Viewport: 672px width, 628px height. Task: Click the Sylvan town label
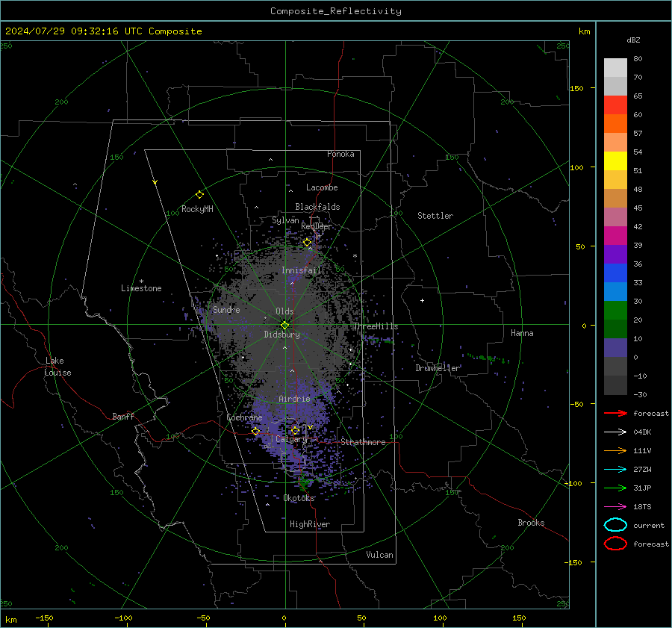click(x=285, y=220)
